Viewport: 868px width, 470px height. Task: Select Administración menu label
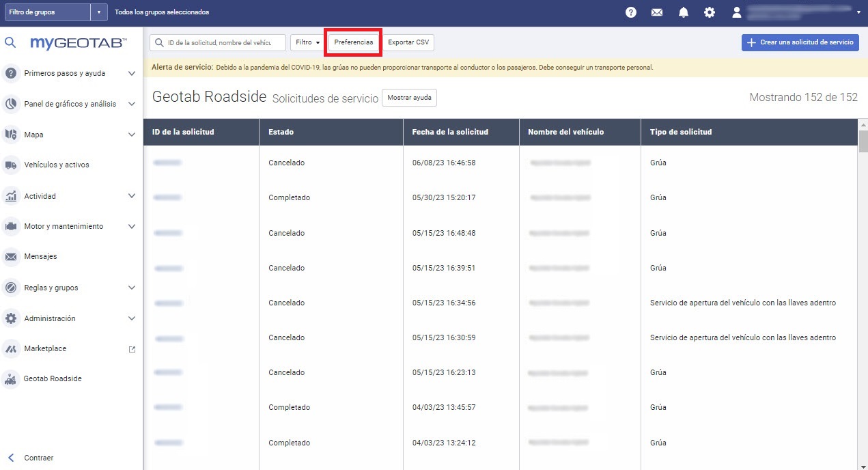tap(50, 318)
